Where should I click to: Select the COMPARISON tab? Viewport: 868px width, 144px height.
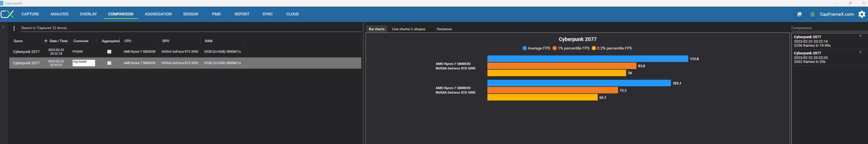pos(121,14)
